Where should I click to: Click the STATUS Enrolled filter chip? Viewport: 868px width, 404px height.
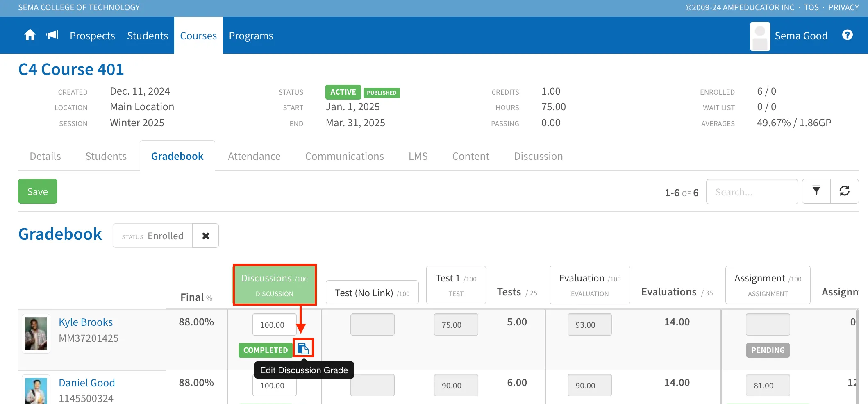pos(152,236)
